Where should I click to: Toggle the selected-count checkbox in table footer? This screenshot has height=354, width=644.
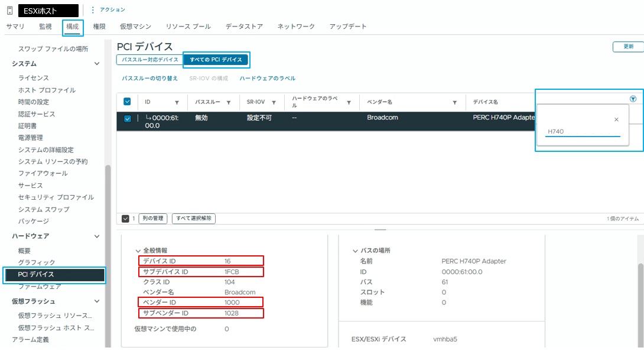click(x=125, y=219)
